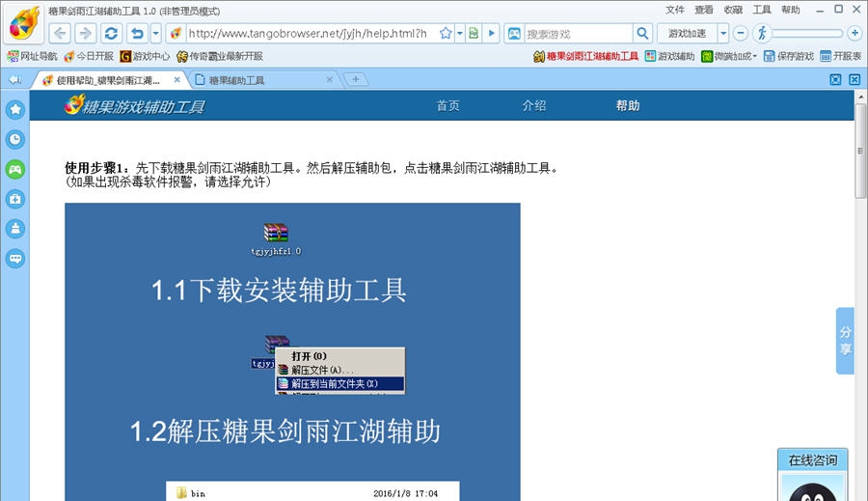The image size is (868, 501).
Task: Open 游戏中心 bookmark
Action: (145, 56)
